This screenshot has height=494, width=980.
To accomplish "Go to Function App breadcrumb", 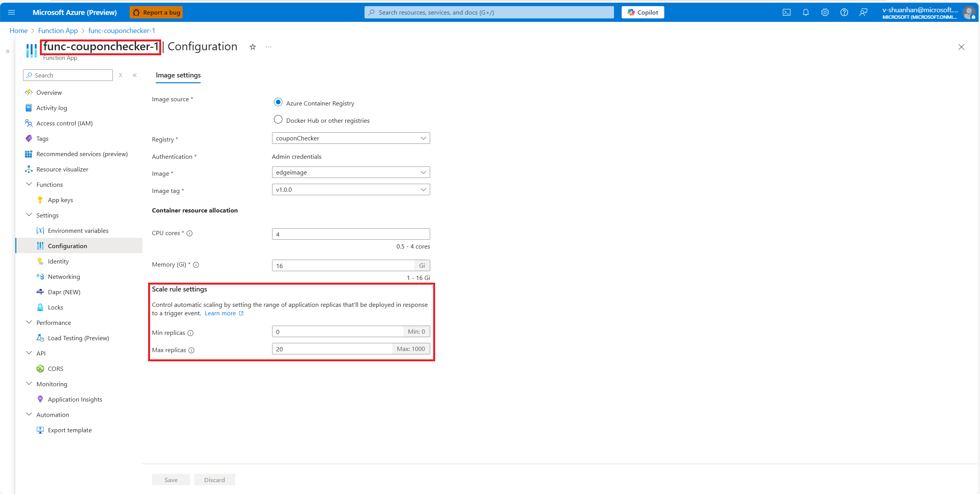I will (58, 31).
